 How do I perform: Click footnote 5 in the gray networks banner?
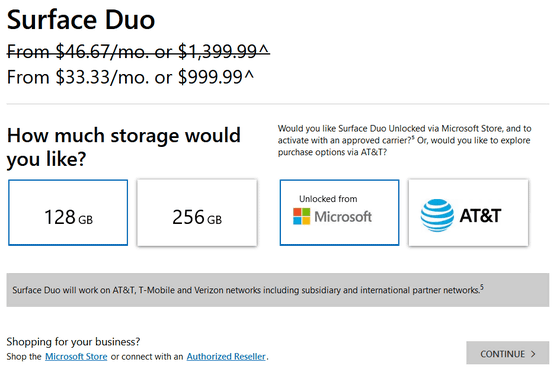[x=482, y=287]
